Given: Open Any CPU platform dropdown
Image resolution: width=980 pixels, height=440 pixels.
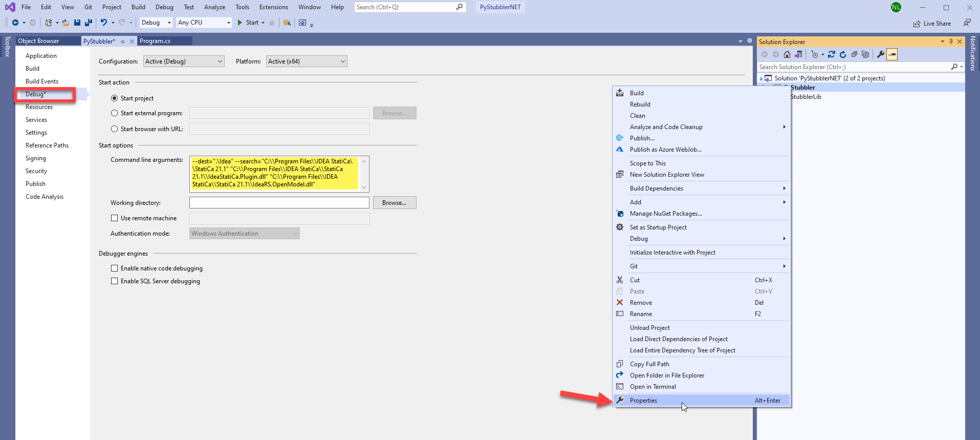Looking at the screenshot, I should coord(204,23).
